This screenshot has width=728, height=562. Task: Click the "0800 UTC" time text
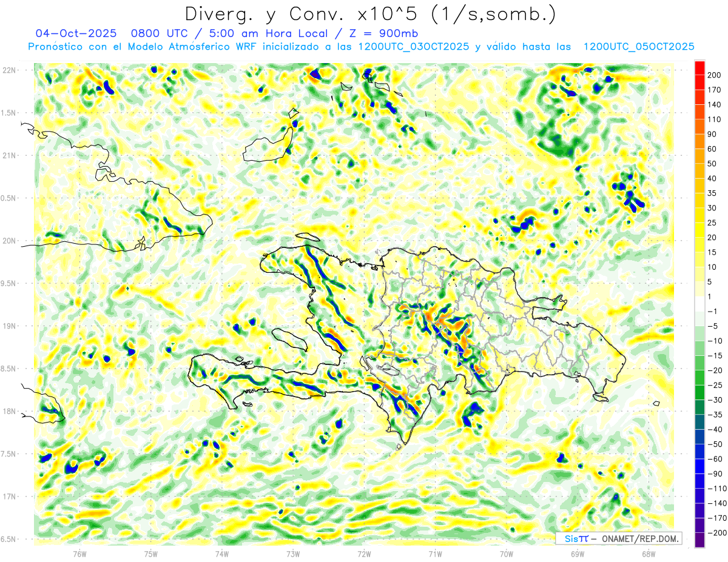[159, 33]
